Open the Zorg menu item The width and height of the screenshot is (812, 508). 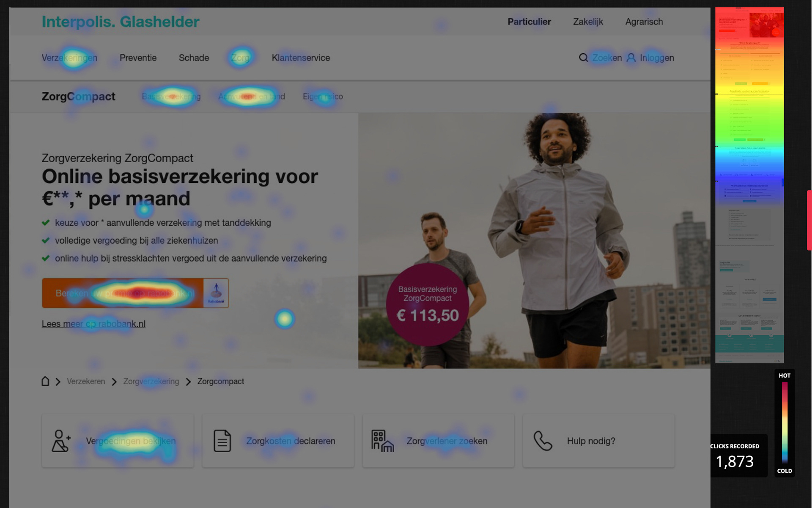[240, 58]
